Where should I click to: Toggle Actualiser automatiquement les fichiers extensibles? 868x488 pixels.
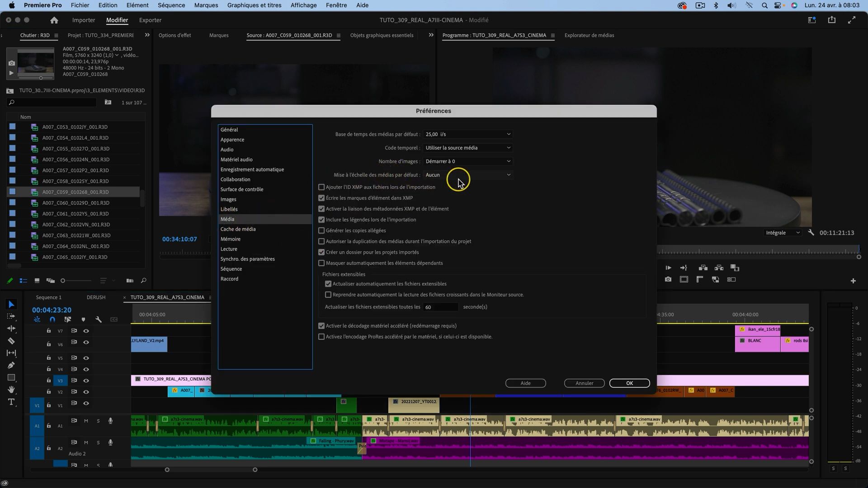point(328,284)
